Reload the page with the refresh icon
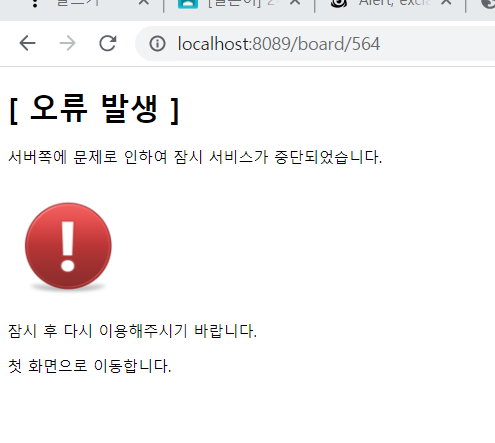Image resolution: width=495 pixels, height=443 pixels. [x=108, y=43]
